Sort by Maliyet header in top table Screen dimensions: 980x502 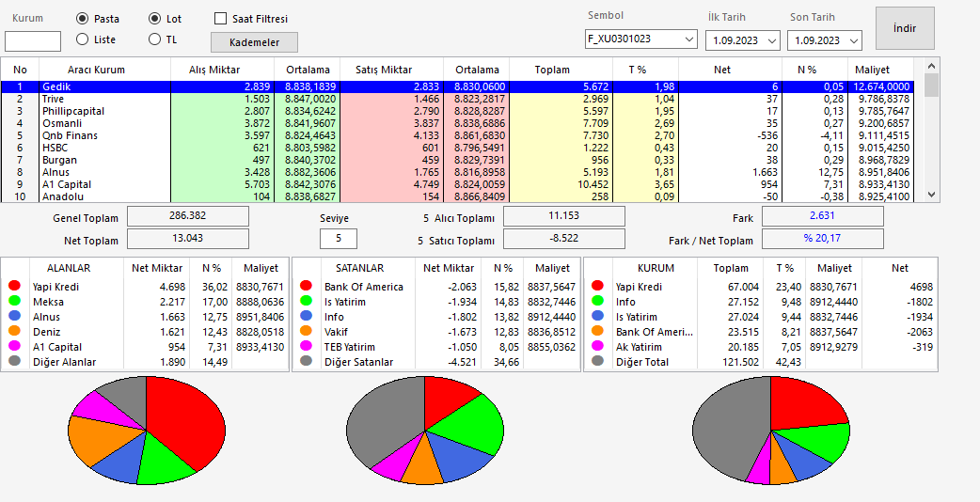coord(880,70)
